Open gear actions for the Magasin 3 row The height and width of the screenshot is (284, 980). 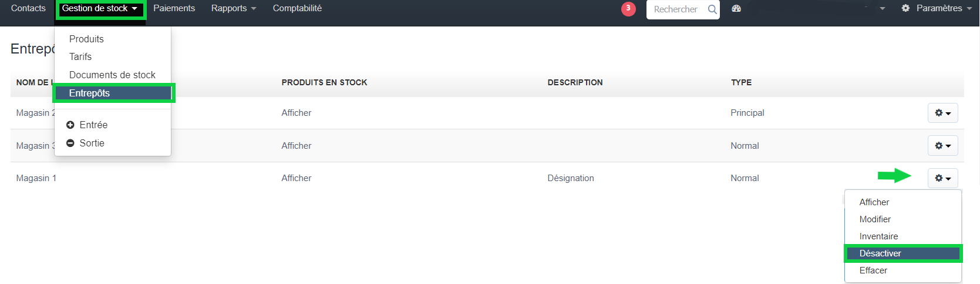pyautogui.click(x=942, y=146)
